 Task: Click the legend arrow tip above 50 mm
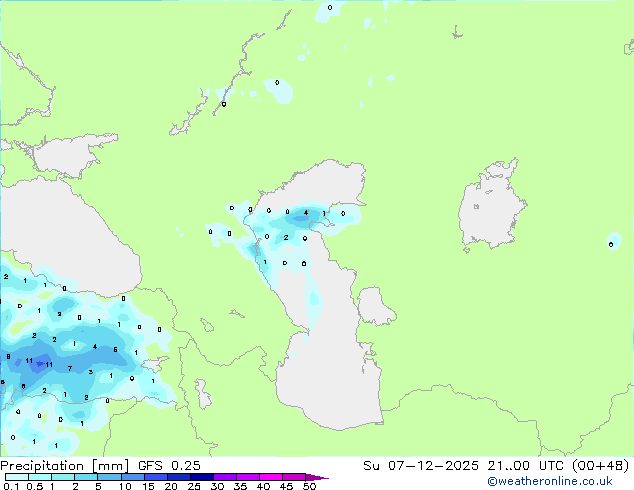click(317, 477)
